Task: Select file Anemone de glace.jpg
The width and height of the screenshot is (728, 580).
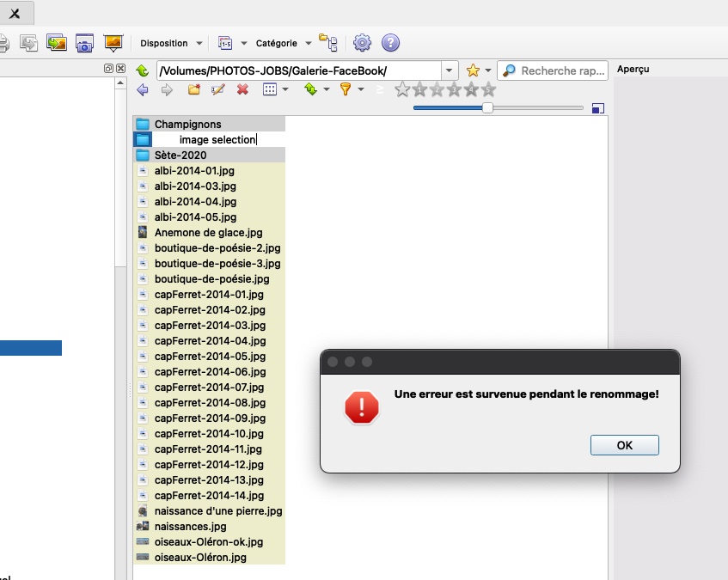Action: point(209,233)
